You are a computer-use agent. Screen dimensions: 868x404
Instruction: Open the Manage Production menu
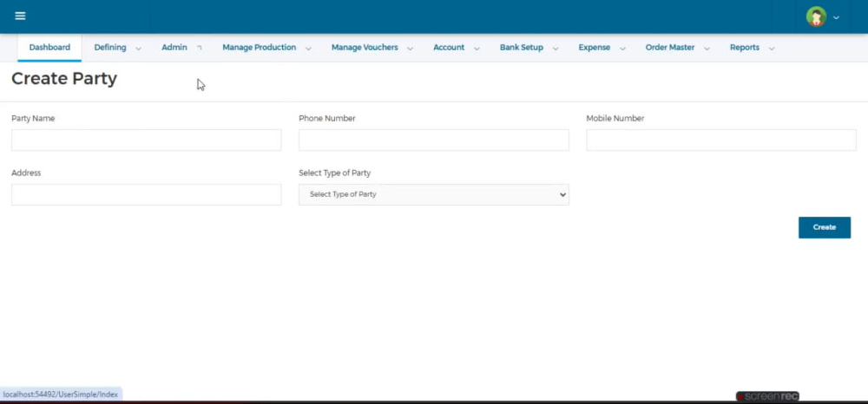[x=259, y=48]
